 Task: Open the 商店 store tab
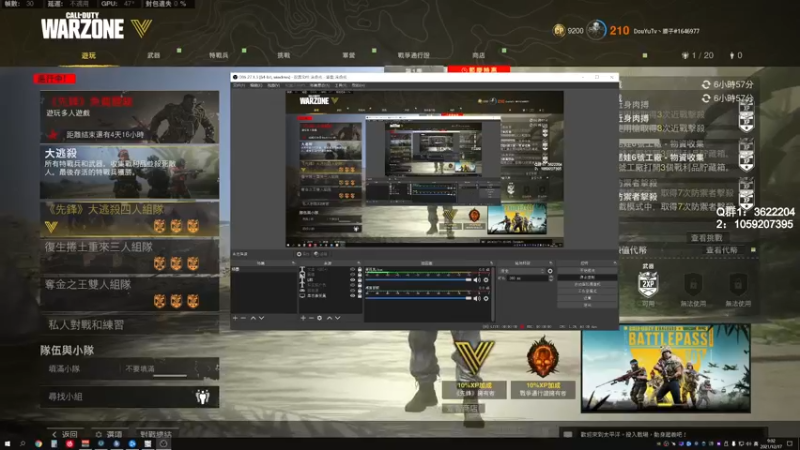pyautogui.click(x=478, y=55)
